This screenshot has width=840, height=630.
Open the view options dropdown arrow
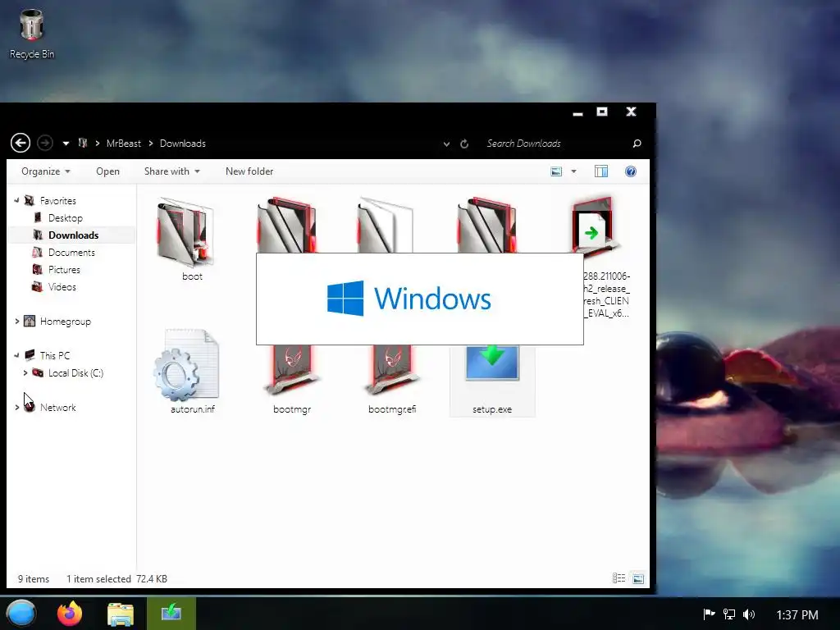tap(573, 171)
